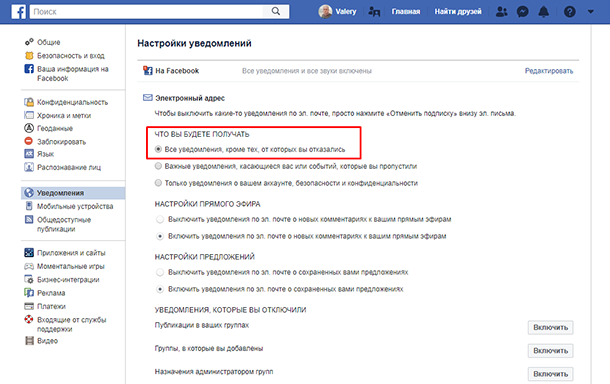Open Найти друзей in the top bar
The image size is (610, 384).
click(458, 12)
